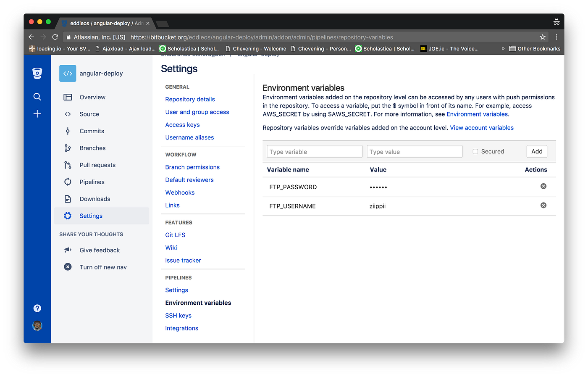Open the Commits sidebar item
The width and height of the screenshot is (588, 377).
pyautogui.click(x=92, y=131)
